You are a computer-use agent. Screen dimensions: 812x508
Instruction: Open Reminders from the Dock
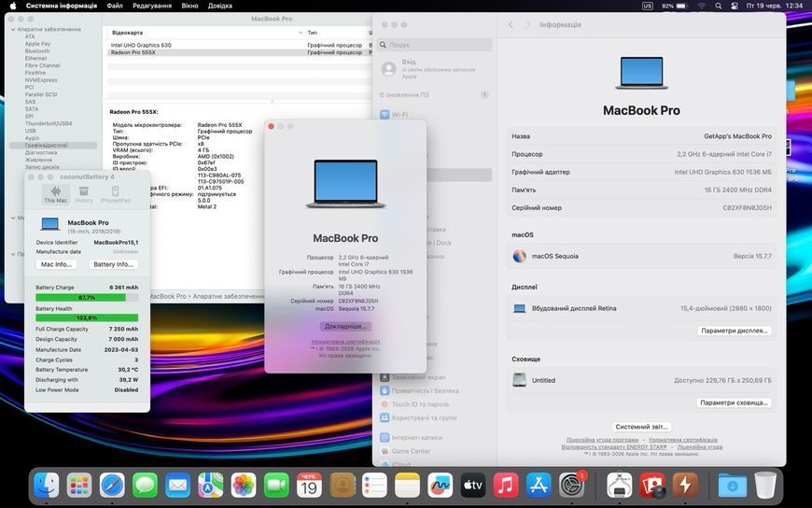pyautogui.click(x=374, y=486)
